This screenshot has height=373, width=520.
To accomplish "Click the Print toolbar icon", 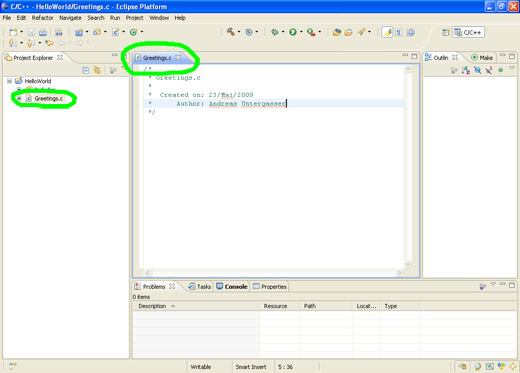I will click(x=43, y=32).
